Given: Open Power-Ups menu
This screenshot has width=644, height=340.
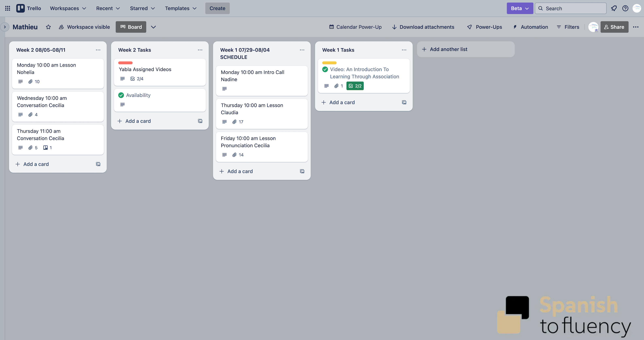Looking at the screenshot, I should (485, 27).
